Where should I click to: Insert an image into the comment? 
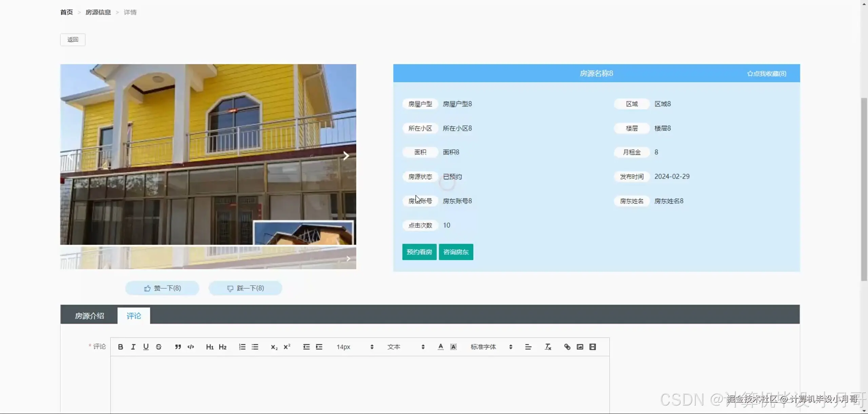pos(580,347)
